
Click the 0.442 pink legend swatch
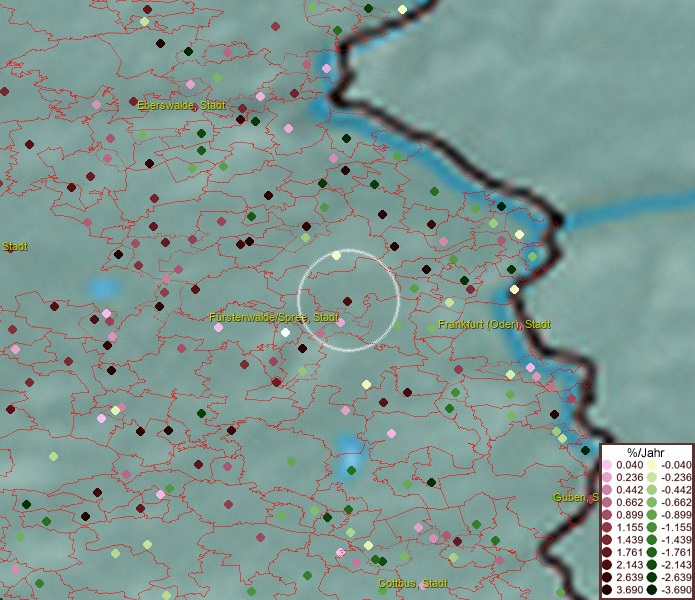point(608,488)
